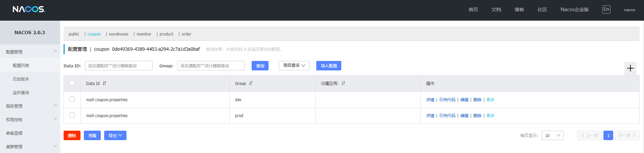
Task: Open 示例代码 for the dev configuration
Action: [x=447, y=100]
